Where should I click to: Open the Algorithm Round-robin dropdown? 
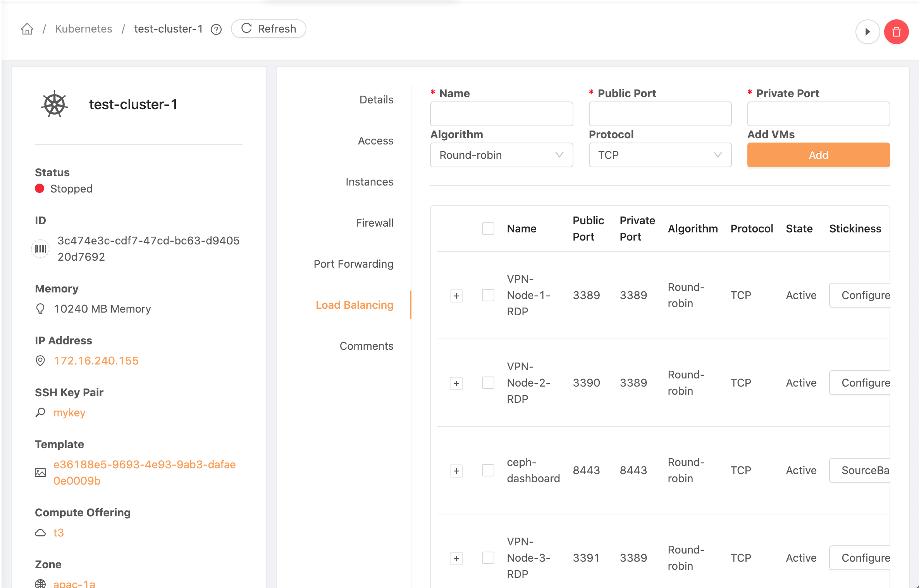pos(501,155)
